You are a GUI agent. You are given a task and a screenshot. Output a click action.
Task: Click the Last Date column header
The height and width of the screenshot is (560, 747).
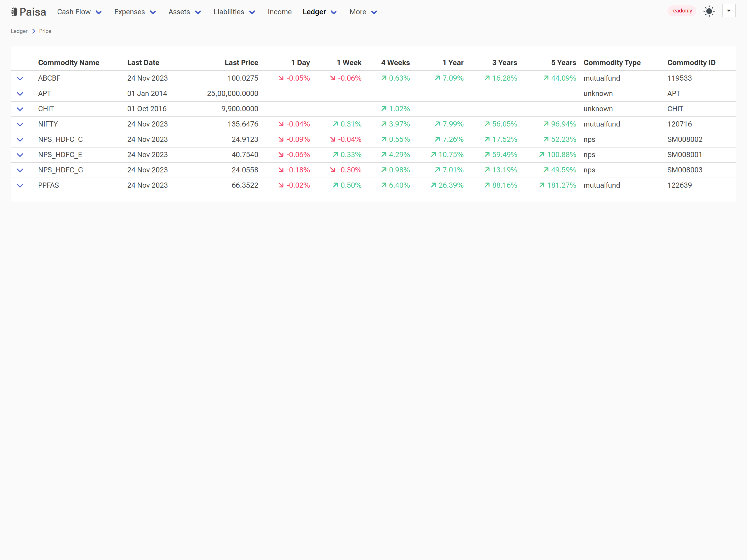[143, 62]
